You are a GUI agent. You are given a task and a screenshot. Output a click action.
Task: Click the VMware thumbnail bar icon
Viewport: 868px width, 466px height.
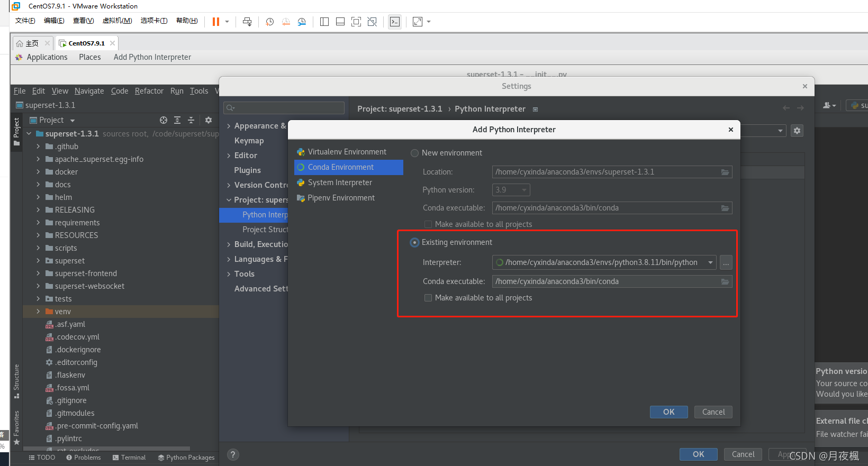pos(340,22)
